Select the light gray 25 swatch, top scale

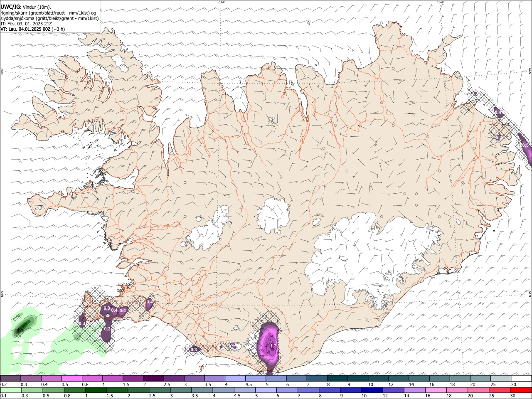tap(500, 378)
